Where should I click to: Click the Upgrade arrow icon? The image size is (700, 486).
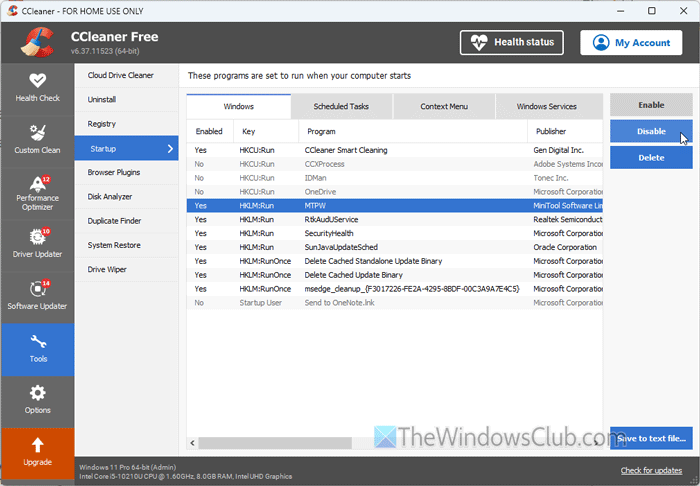pos(37,445)
